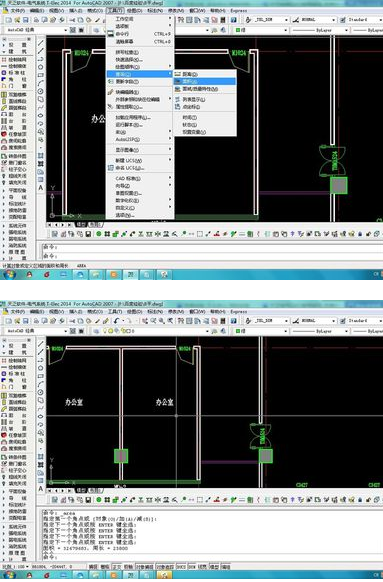This screenshot has width=383, height=582.
Task: Select the Rectangle tool in bottom screenshot
Action: (x=41, y=376)
